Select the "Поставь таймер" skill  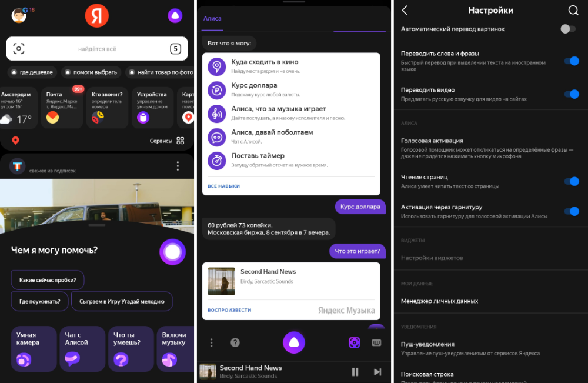(291, 160)
